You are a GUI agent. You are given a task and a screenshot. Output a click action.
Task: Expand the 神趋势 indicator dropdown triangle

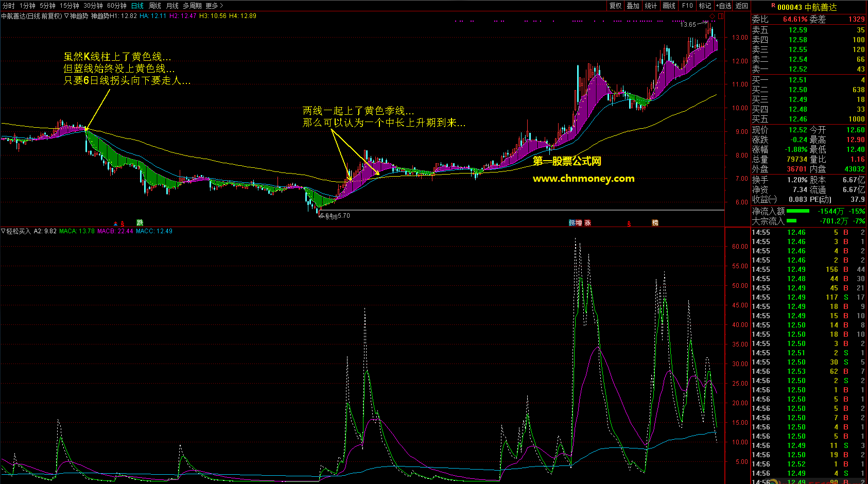[x=66, y=16]
